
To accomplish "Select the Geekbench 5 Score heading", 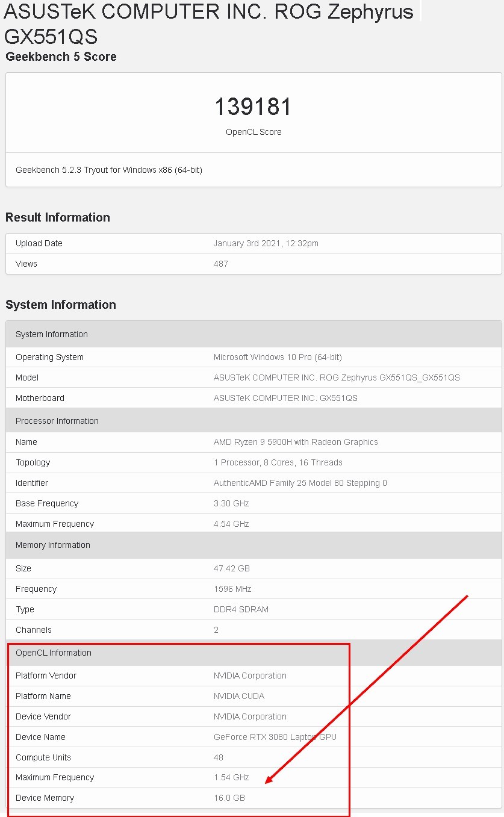I will coord(61,57).
